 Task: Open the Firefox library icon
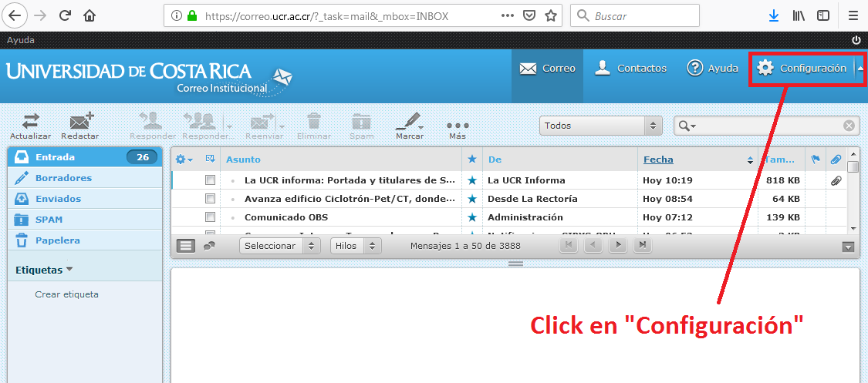click(799, 16)
